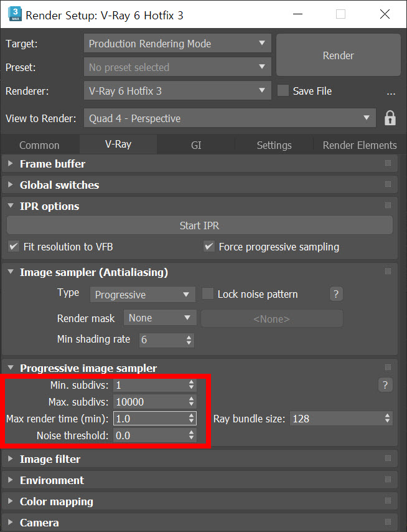The height and width of the screenshot is (532, 407).
Task: Click IPR options rollout grip icon
Action: 388,206
